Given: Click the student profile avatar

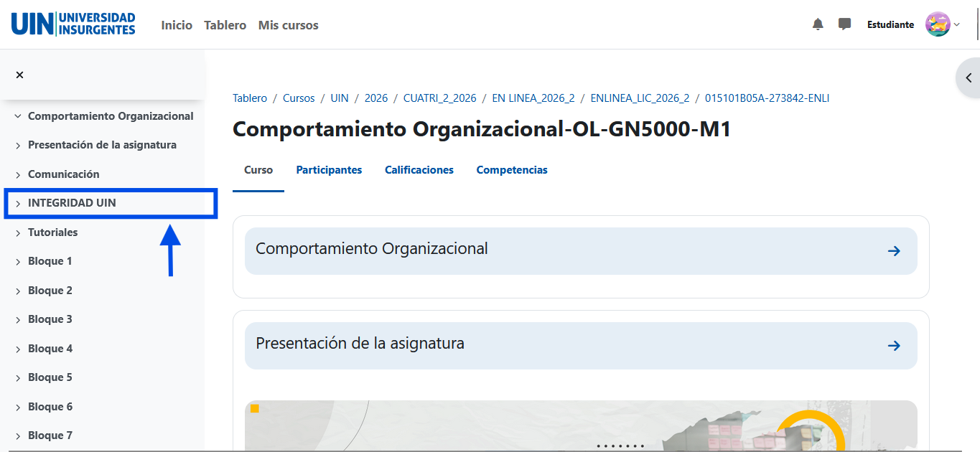Looking at the screenshot, I should click(x=938, y=24).
